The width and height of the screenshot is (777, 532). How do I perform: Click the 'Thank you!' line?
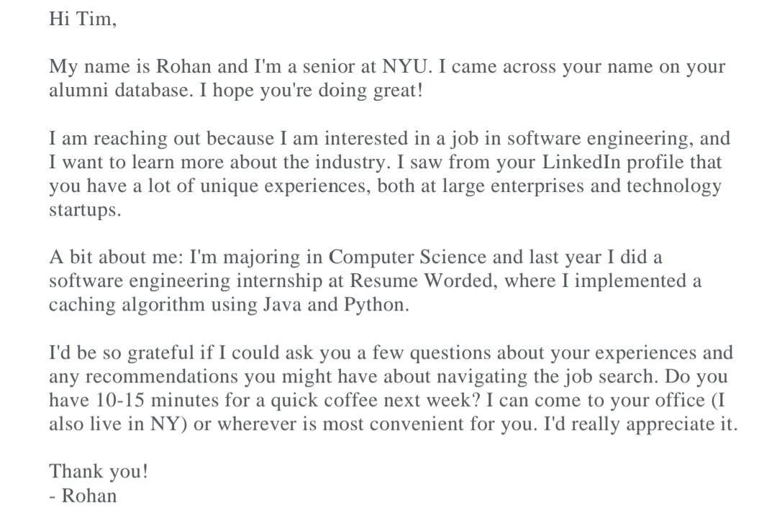point(99,471)
